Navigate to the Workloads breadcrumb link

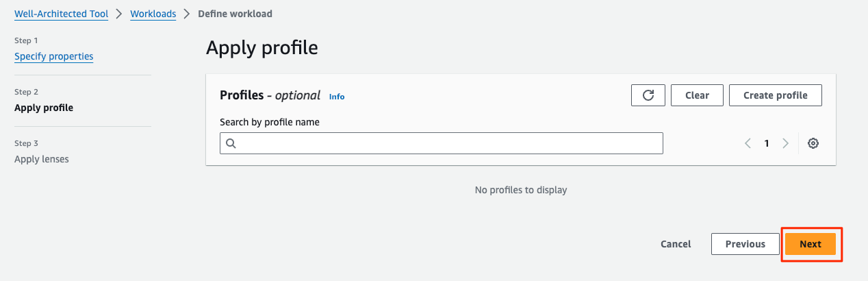[153, 14]
